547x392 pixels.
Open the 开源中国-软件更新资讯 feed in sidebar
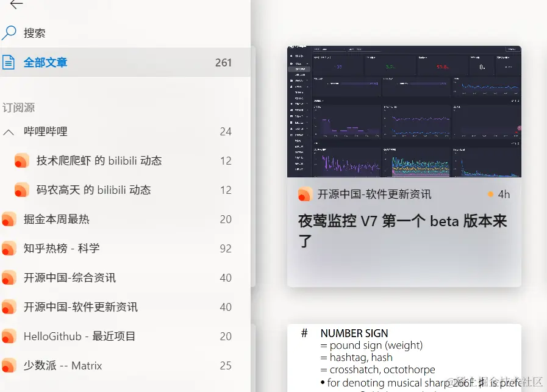(125, 307)
